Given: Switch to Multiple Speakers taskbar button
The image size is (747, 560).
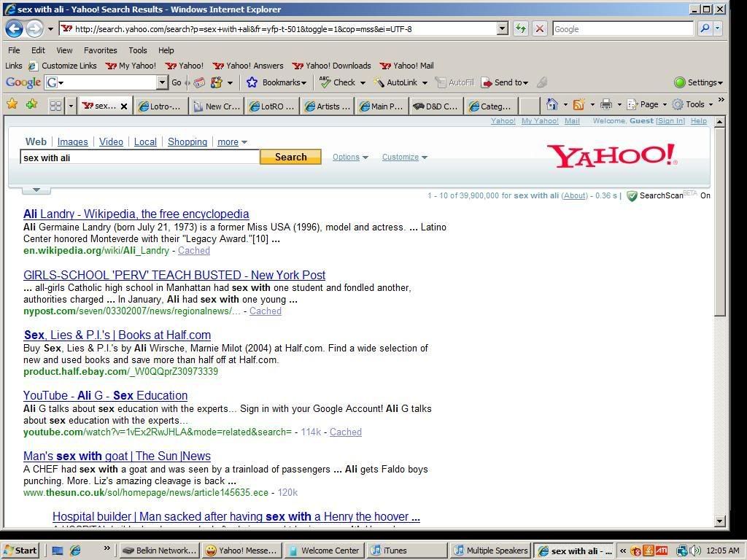Looking at the screenshot, I should point(491,551).
